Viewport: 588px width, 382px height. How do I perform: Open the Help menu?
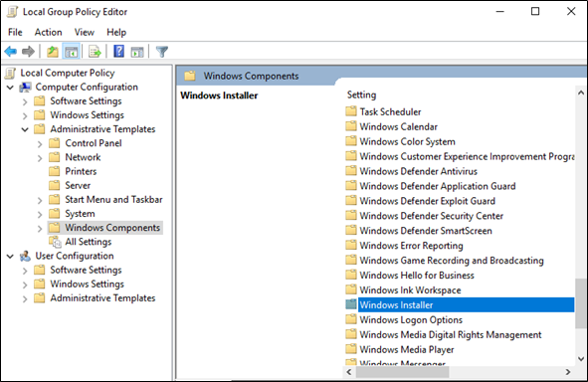[116, 32]
